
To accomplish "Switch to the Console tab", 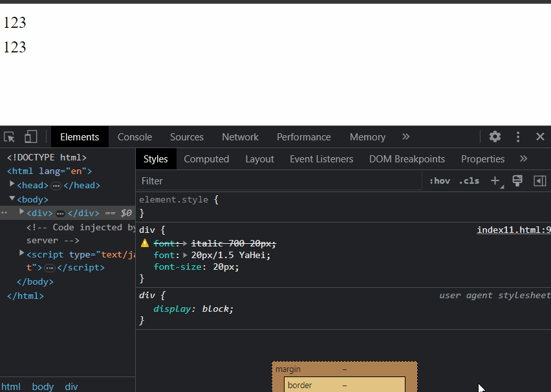I will click(x=135, y=136).
